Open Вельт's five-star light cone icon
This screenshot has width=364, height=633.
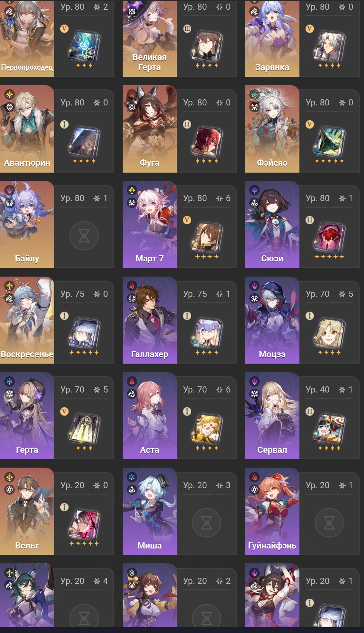[84, 524]
